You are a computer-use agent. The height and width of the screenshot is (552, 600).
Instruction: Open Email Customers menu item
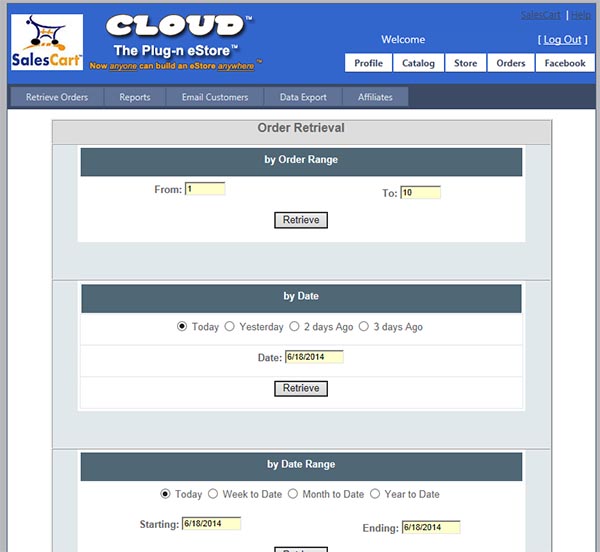tap(215, 97)
